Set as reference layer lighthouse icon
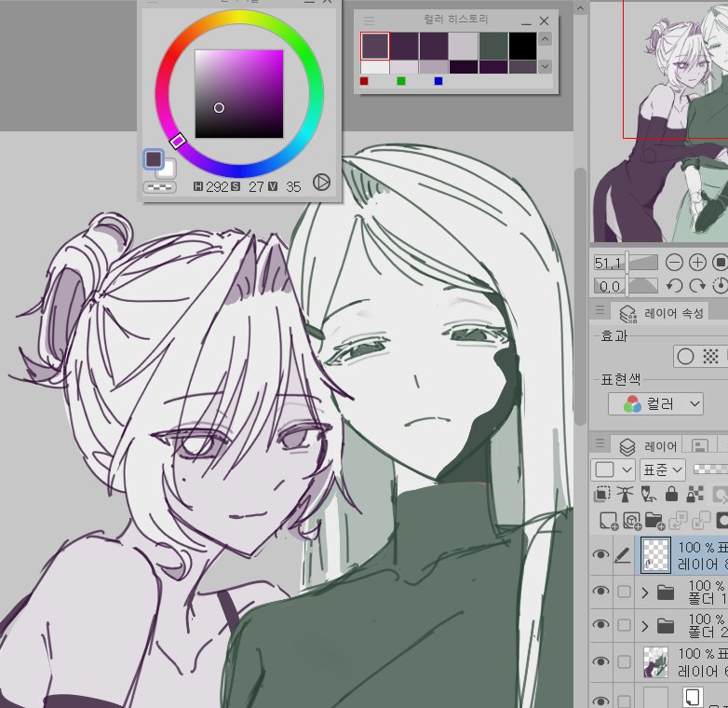This screenshot has height=708, width=728. (625, 494)
